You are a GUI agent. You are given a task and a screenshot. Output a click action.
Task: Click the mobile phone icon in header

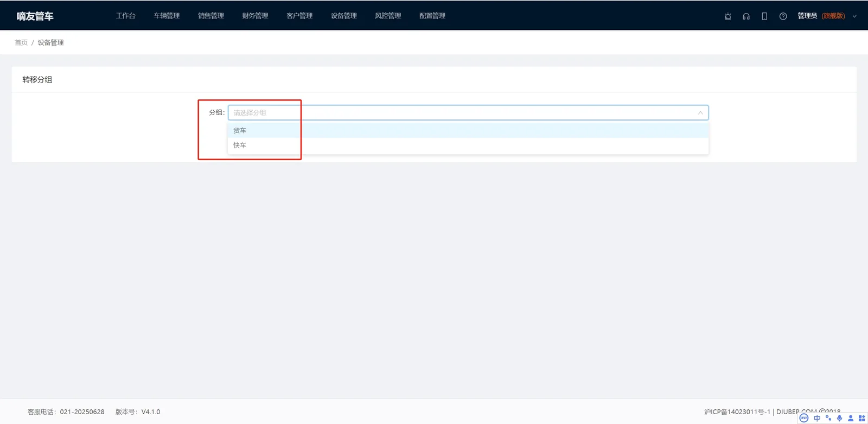(764, 16)
